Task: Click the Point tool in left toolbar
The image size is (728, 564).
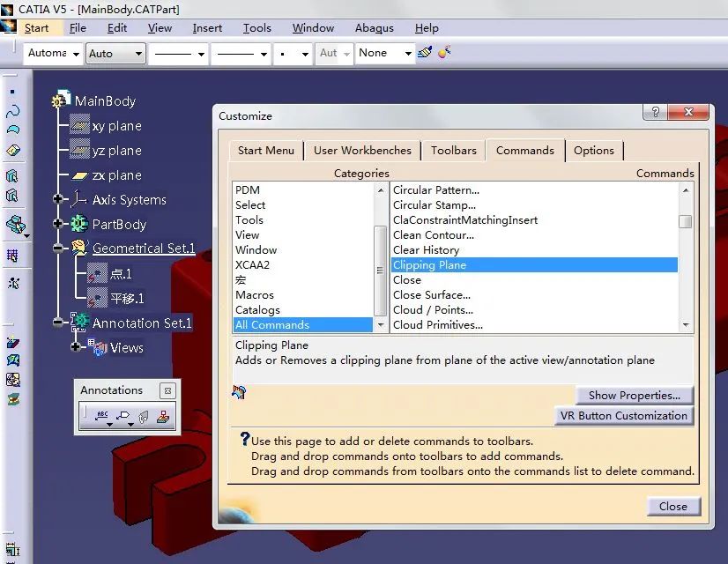Action: click(12, 92)
